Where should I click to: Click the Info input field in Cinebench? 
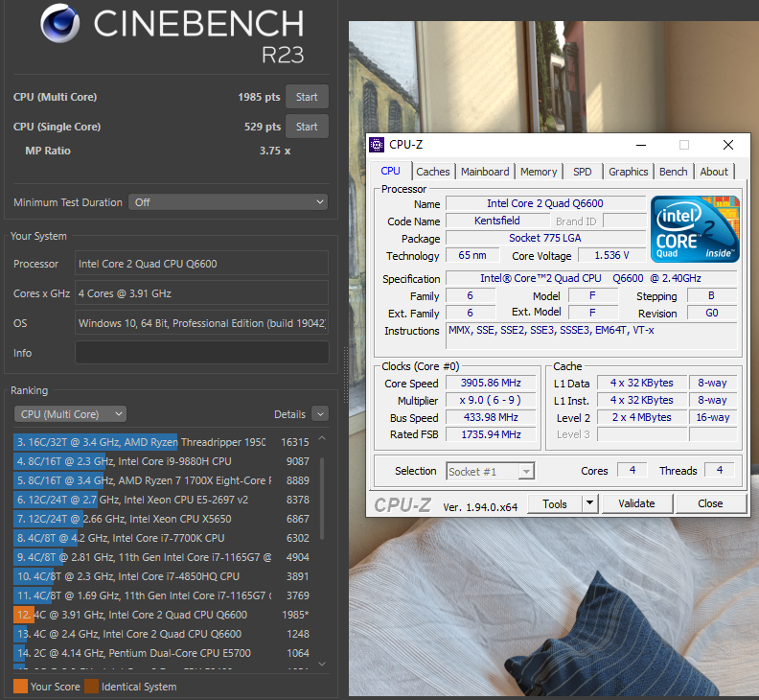point(202,353)
